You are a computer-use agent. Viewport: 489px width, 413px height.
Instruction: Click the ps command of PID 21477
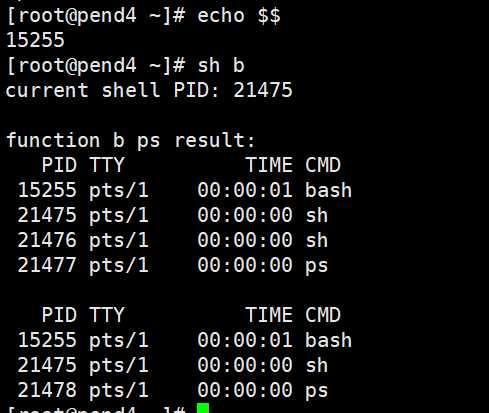(317, 266)
